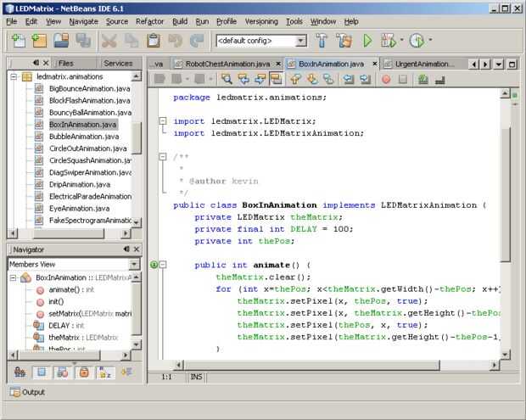Click the Redo toolbar icon
Viewport: 526px width, 420px height.
point(197,41)
